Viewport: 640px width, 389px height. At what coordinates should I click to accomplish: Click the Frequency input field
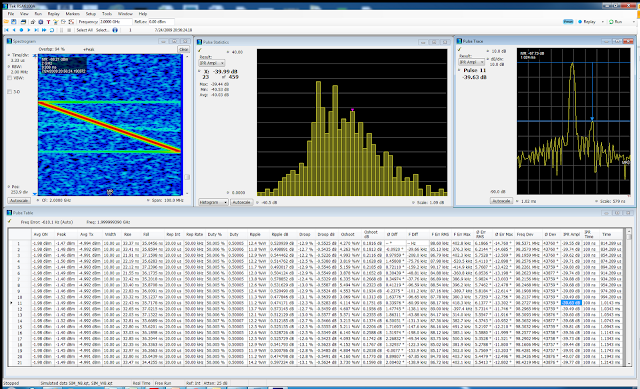(116, 22)
